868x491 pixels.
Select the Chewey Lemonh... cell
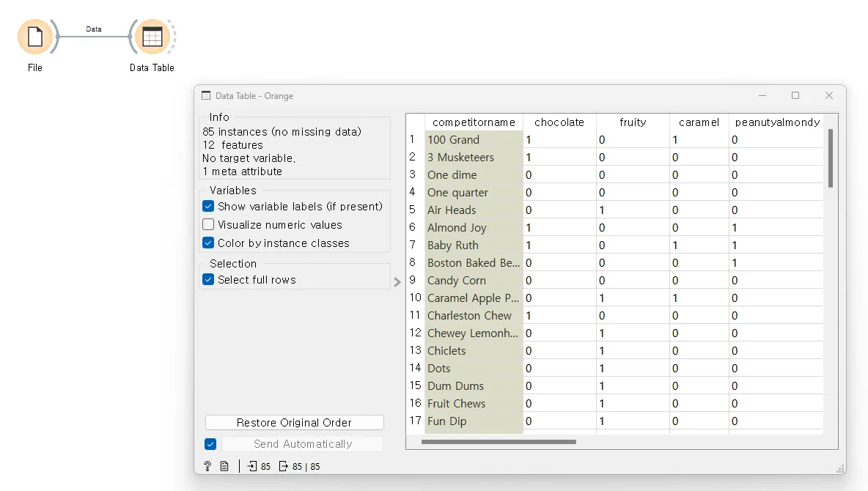(x=474, y=333)
